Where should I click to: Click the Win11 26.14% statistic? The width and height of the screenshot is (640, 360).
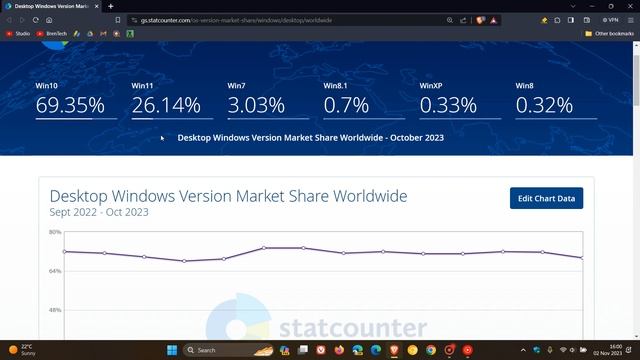[x=172, y=100]
